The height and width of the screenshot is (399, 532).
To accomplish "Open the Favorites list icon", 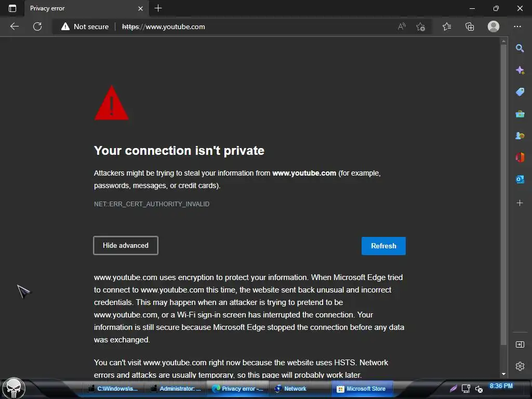I will 447,26.
